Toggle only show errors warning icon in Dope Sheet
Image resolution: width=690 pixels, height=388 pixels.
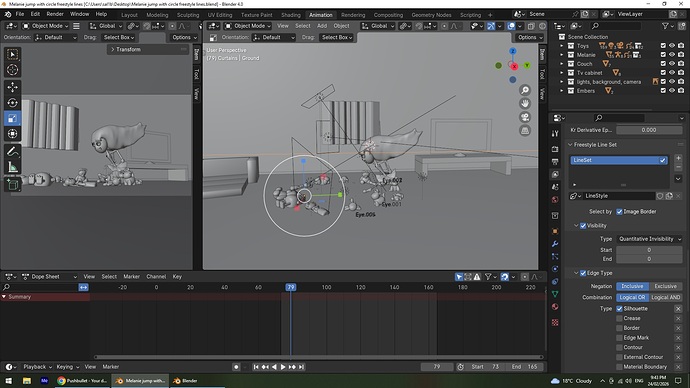tap(477, 277)
